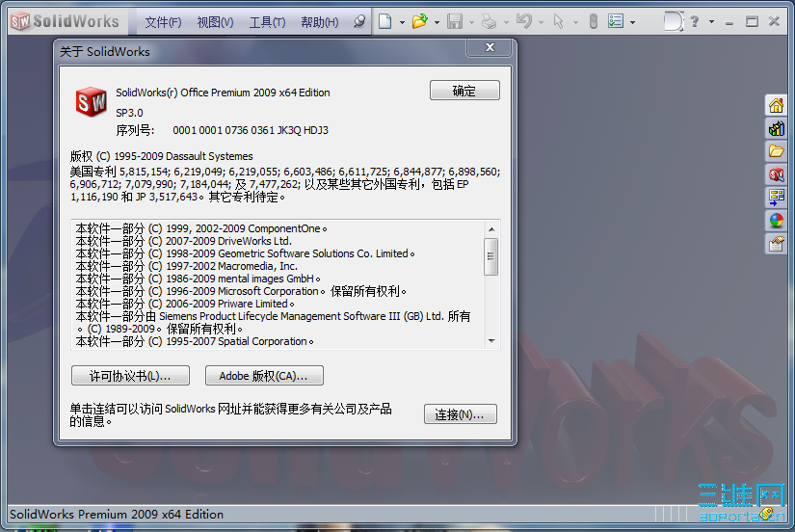Click the SolidWorks logo in title bar
The image size is (795, 532).
pos(65,21)
